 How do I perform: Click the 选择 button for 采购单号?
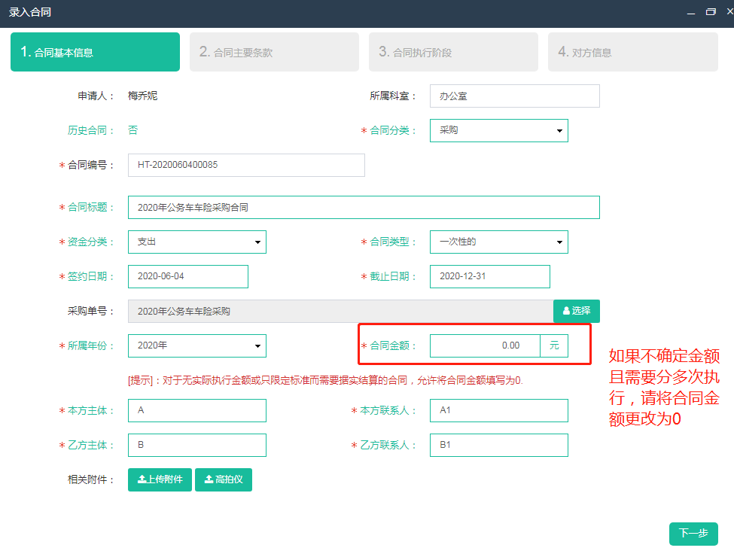click(577, 311)
